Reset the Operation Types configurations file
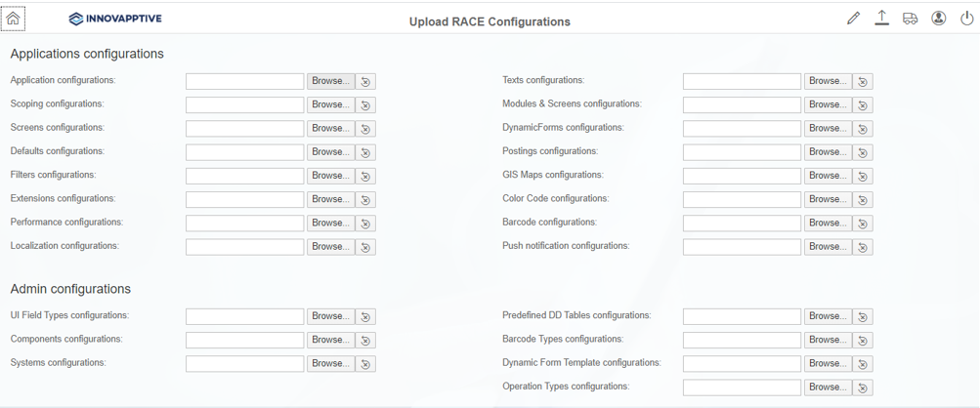This screenshot has height=408, width=980. pyautogui.click(x=863, y=388)
